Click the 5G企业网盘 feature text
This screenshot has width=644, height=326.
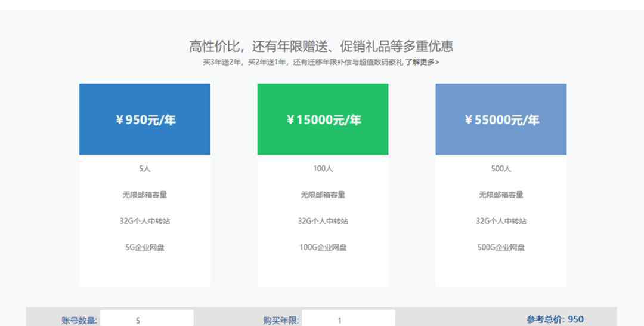pos(144,247)
